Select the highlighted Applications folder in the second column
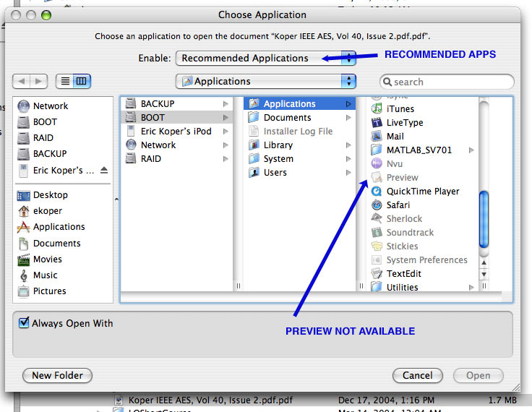The height and width of the screenshot is (412, 532). [299, 104]
